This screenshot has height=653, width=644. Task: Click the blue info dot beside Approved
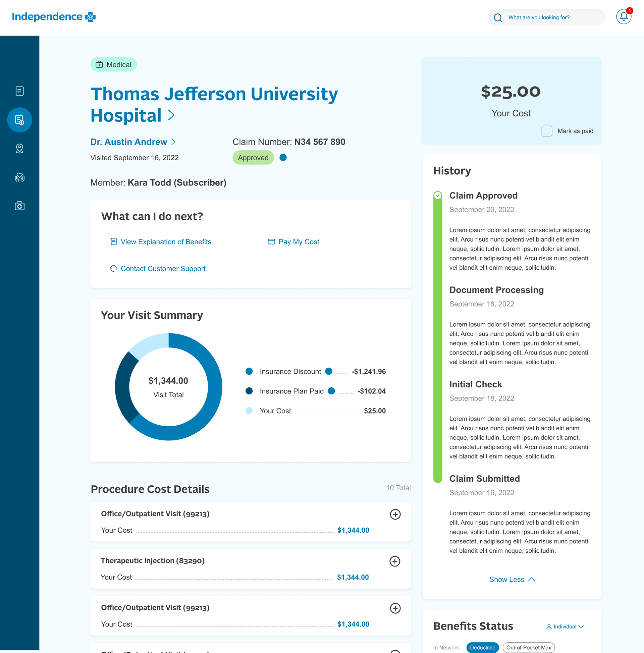pyautogui.click(x=283, y=158)
